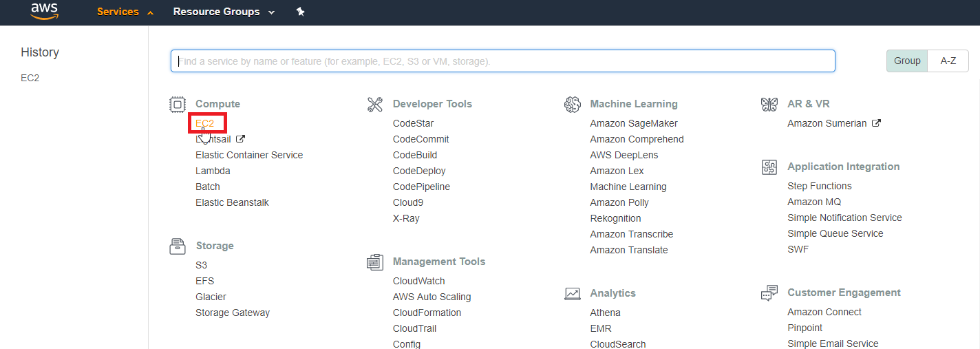Image resolution: width=980 pixels, height=349 pixels.
Task: Open SWF service
Action: (x=798, y=249)
